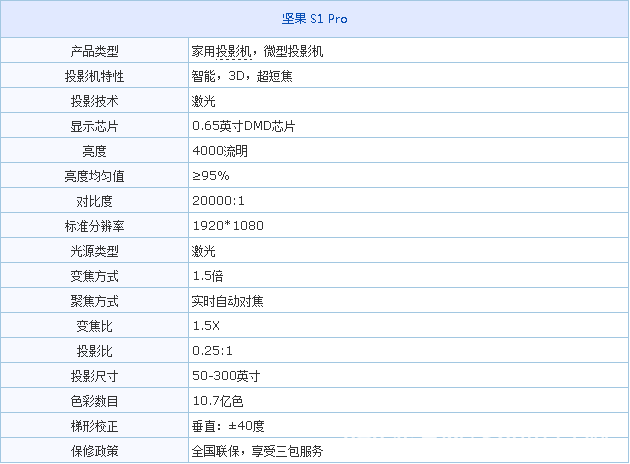Click the value 1.5倍

click(208, 276)
